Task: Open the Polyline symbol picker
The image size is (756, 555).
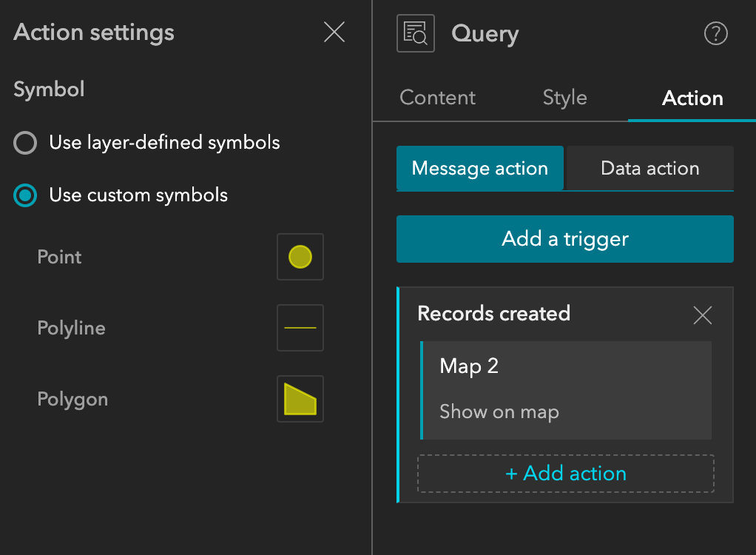Action: [x=300, y=328]
